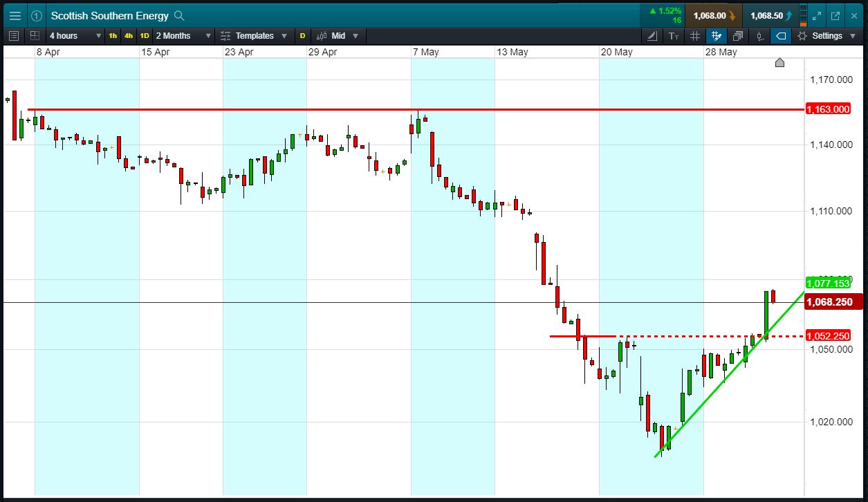Click the 1,170.000 price axis label
Screen dimensions: 868x502
click(831, 80)
